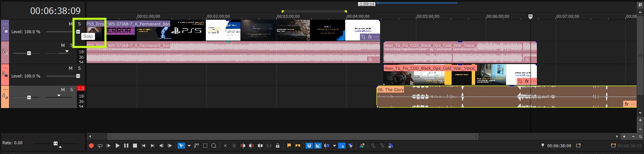
Task: Click the red 1.3 clipping indicator
Action: click(x=81, y=88)
